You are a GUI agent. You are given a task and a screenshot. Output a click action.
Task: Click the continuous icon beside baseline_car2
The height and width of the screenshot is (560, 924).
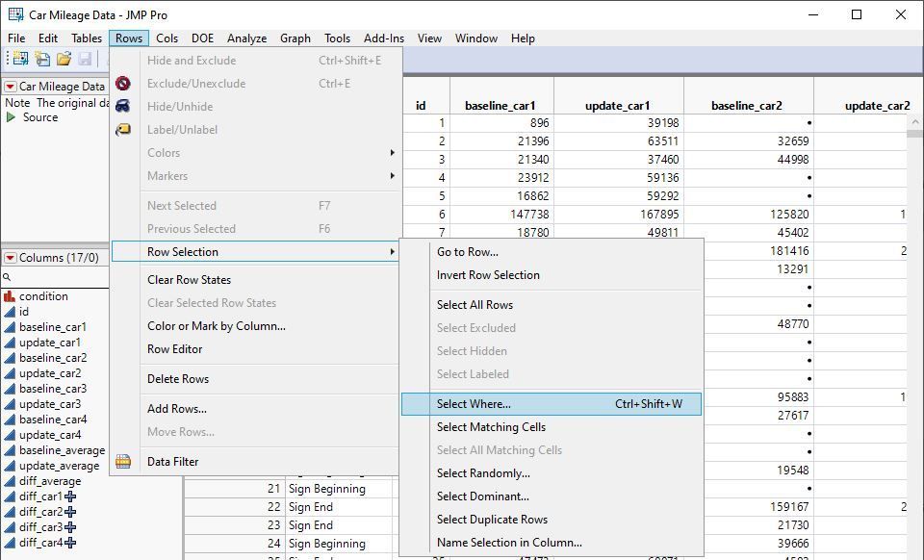click(x=10, y=357)
